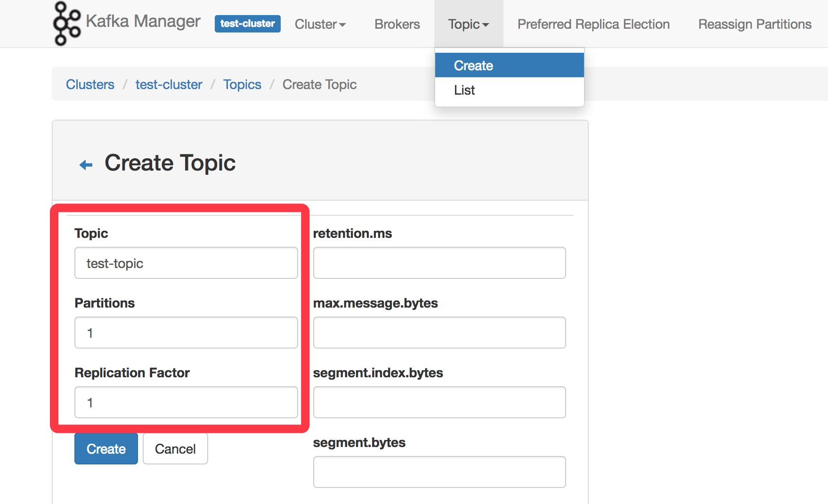Focus the segment.index.bytes input field
Viewport: 828px width, 504px height.
(x=439, y=402)
